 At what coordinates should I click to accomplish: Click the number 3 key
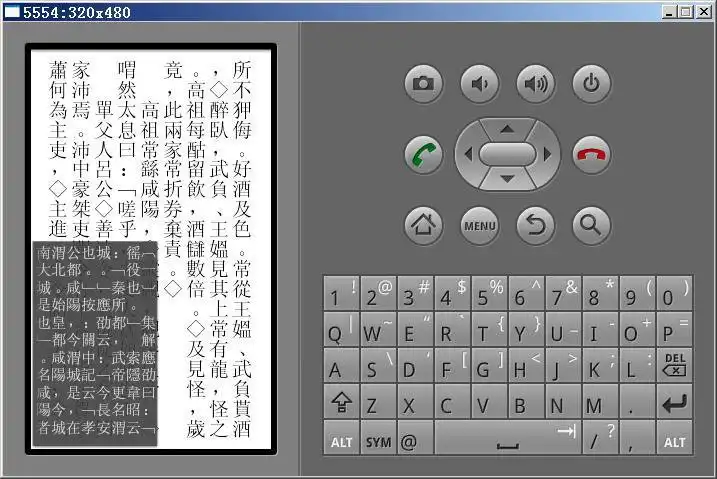[x=416, y=293]
